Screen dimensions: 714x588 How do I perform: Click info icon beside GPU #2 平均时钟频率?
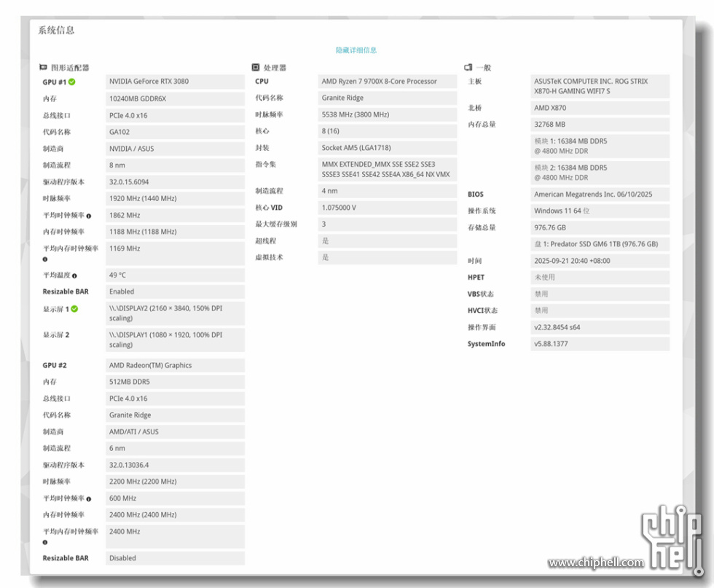pyautogui.click(x=88, y=499)
